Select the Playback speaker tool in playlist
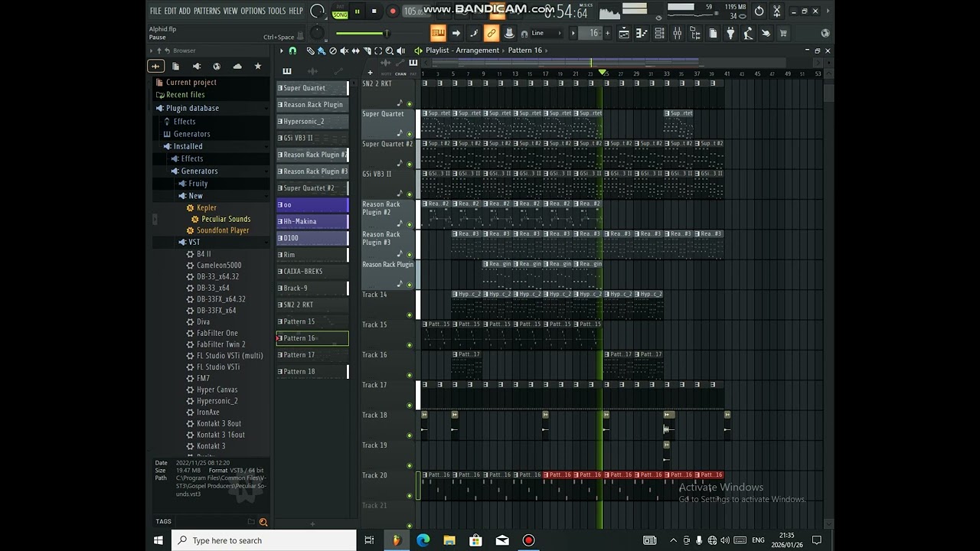The image size is (980, 551). (x=400, y=51)
